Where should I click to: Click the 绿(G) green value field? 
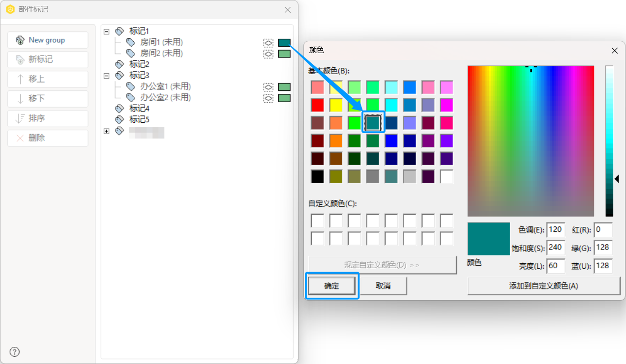[x=603, y=248]
